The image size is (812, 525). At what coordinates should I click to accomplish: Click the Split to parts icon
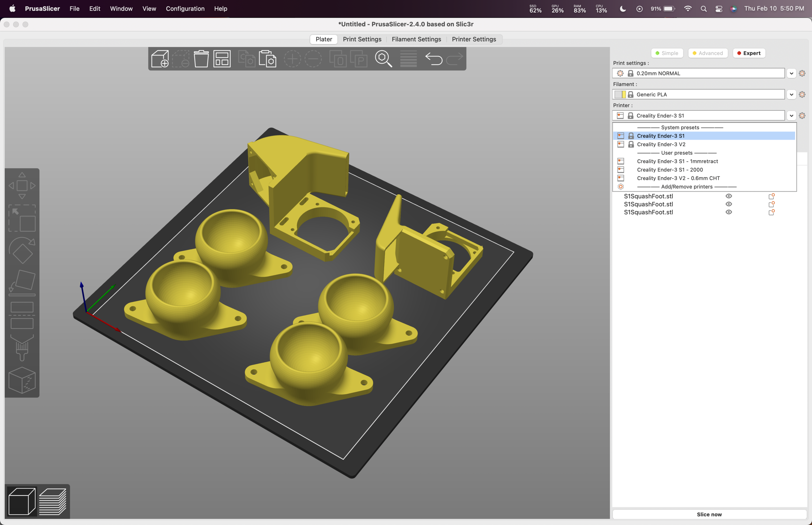tap(359, 58)
